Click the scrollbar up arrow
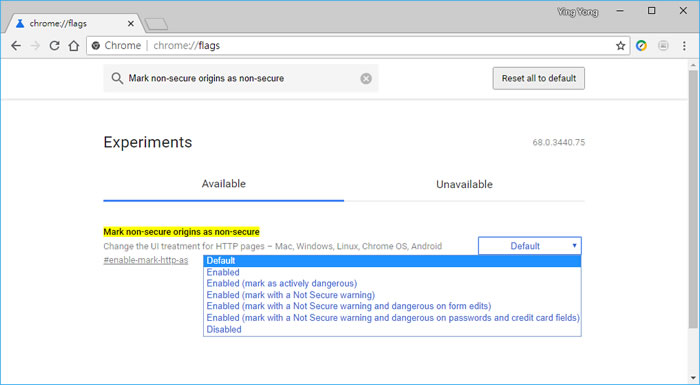The width and height of the screenshot is (700, 385). click(x=693, y=65)
